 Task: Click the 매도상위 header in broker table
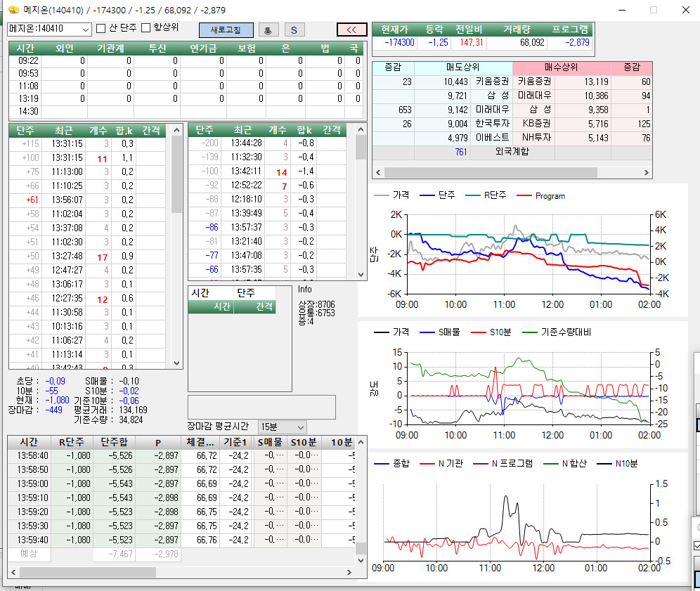pyautogui.click(x=463, y=67)
